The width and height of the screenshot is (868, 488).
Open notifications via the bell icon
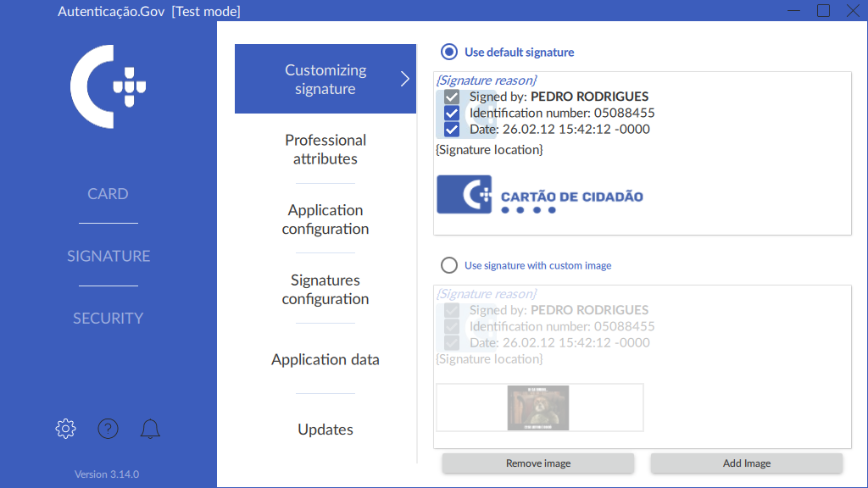tap(150, 429)
